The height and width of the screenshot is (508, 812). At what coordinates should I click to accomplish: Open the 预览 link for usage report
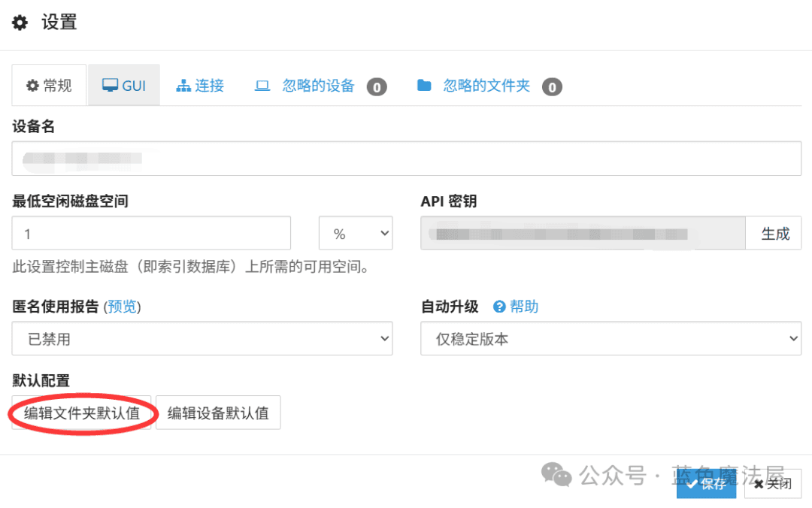123,307
